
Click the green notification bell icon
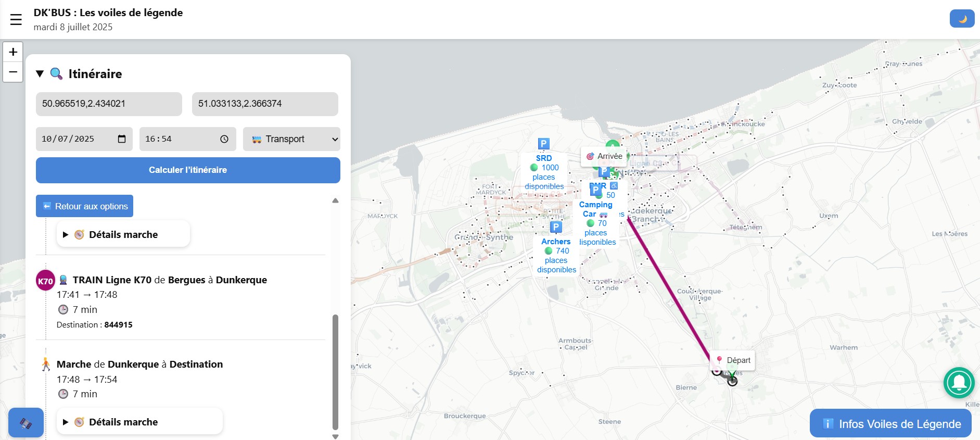(959, 383)
